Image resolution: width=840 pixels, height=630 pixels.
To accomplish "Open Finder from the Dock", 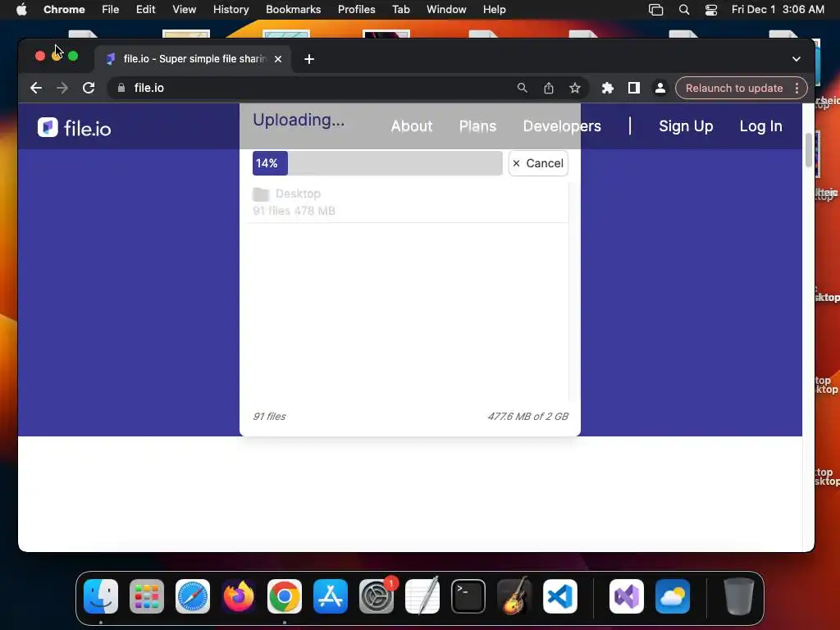I will click(101, 596).
